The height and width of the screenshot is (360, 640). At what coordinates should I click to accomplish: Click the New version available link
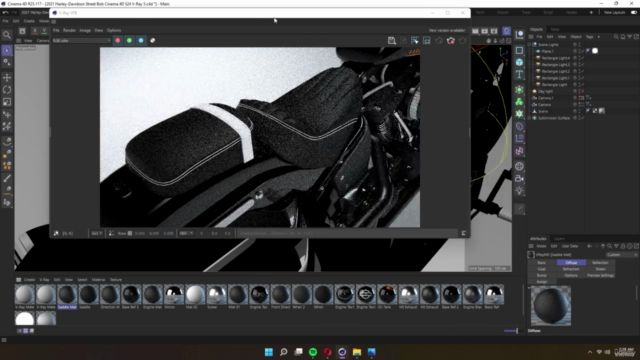point(447,30)
